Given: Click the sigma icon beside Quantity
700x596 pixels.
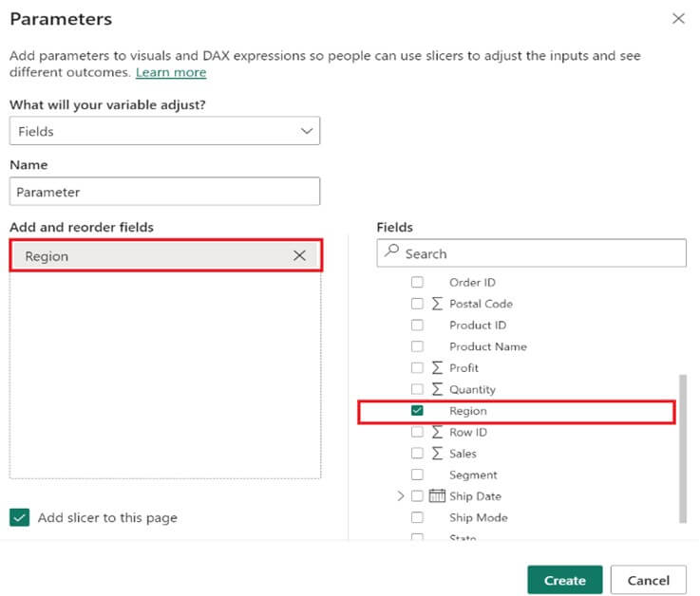Looking at the screenshot, I should click(437, 389).
